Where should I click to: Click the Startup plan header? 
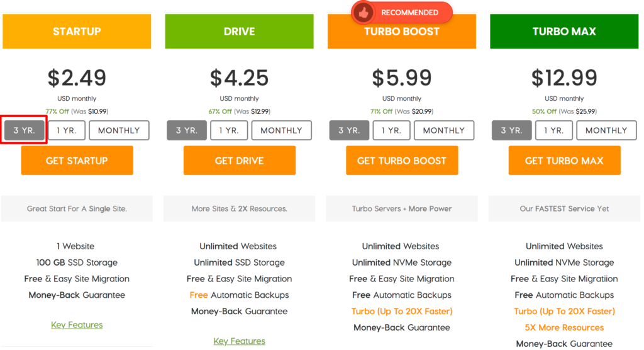(x=77, y=31)
